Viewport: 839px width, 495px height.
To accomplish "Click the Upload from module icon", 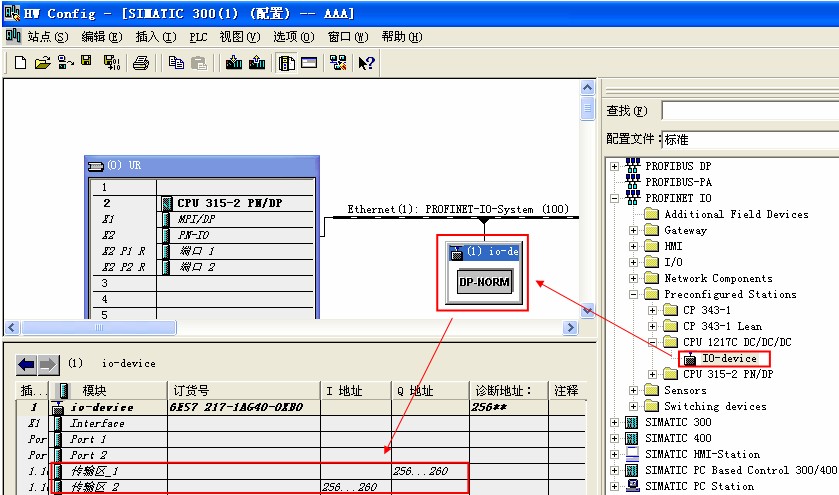I will [x=257, y=63].
